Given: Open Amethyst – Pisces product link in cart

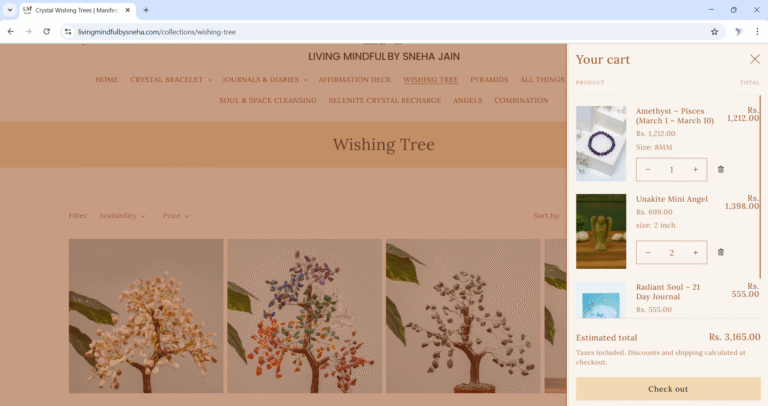Looking at the screenshot, I should 674,116.
